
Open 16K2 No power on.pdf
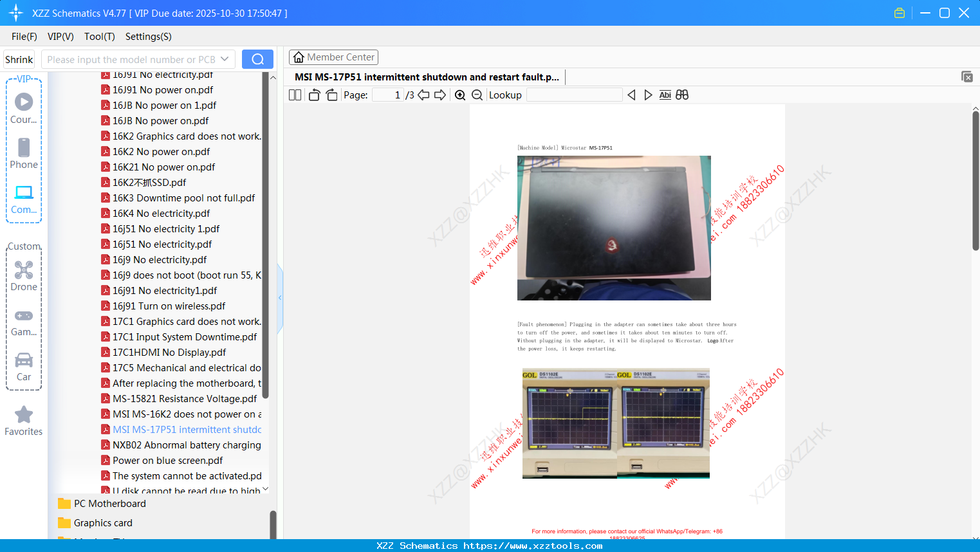pos(161,152)
